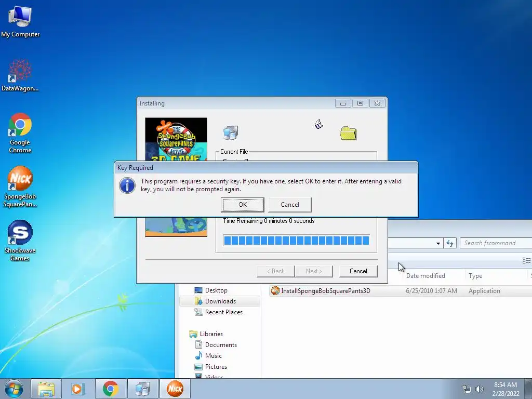532x399 pixels.
Task: Open Chrome from the taskbar
Action: pyautogui.click(x=111, y=389)
